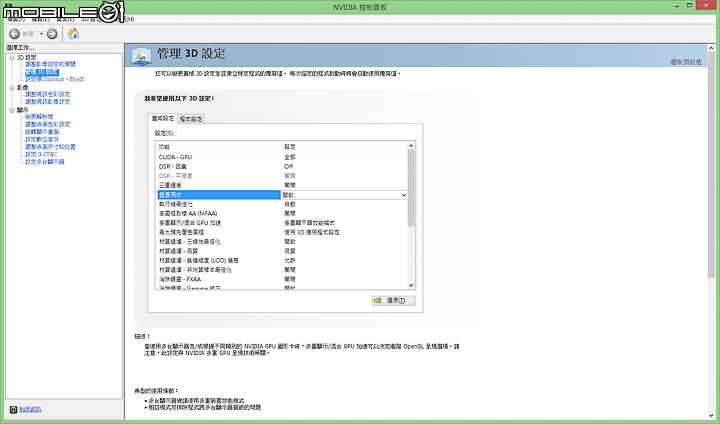Open 調整桌面尺寸和位置 in the tree
The image size is (720, 424).
pyautogui.click(x=51, y=147)
